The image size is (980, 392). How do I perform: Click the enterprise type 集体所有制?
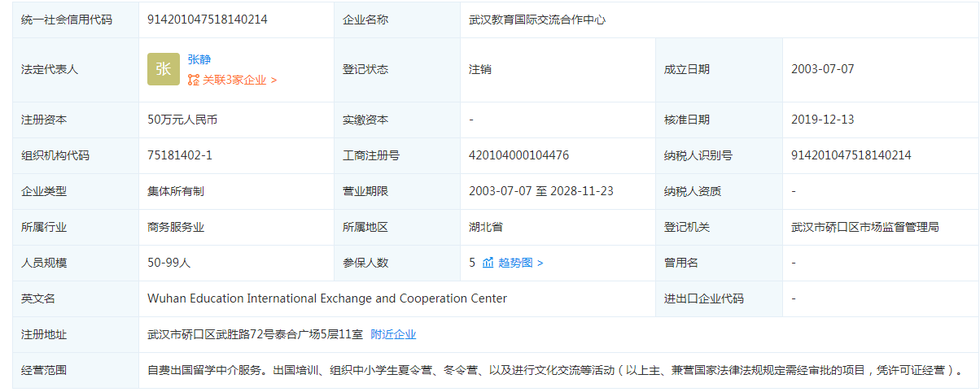(176, 191)
